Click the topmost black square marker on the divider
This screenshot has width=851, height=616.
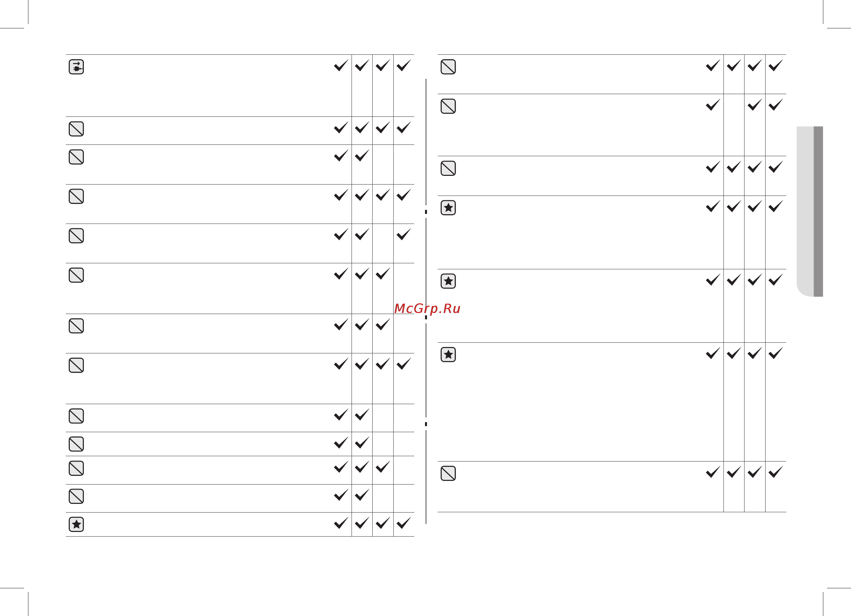click(x=426, y=212)
